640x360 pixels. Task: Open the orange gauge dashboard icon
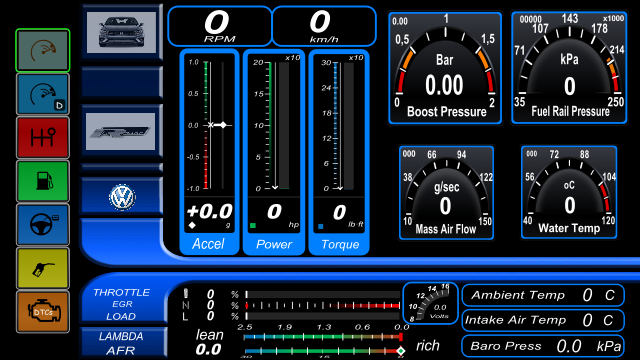click(43, 51)
